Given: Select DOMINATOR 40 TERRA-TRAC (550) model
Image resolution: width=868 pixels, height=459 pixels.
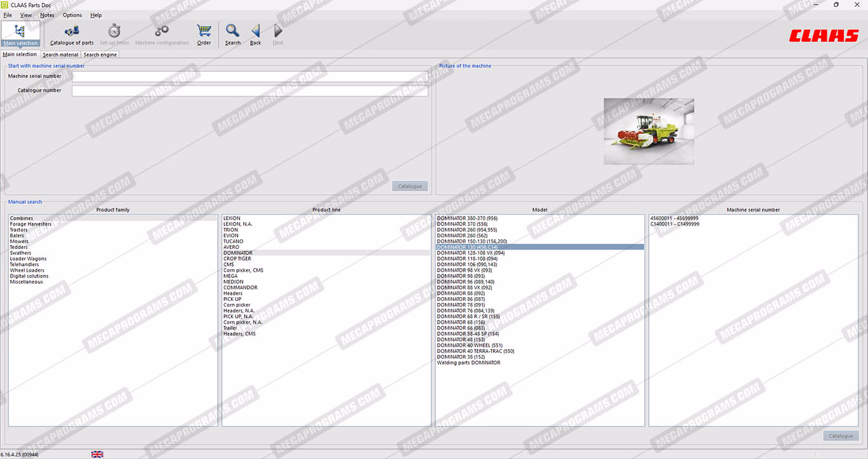Looking at the screenshot, I should [x=540, y=351].
